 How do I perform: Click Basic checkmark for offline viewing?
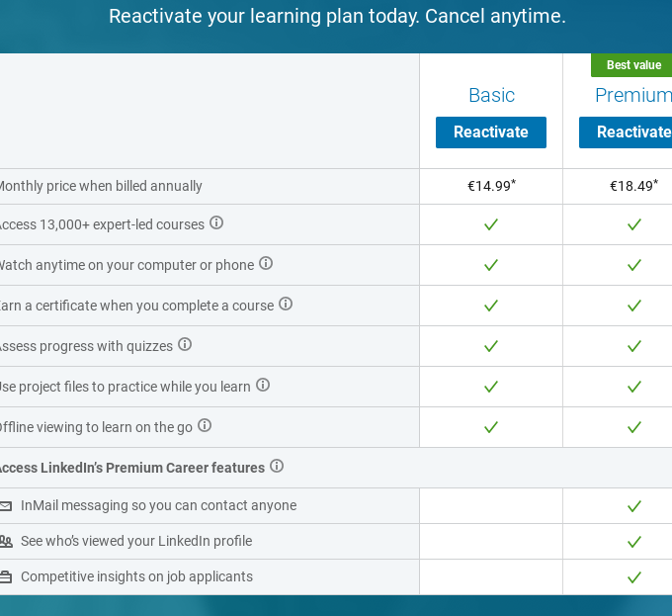(491, 427)
